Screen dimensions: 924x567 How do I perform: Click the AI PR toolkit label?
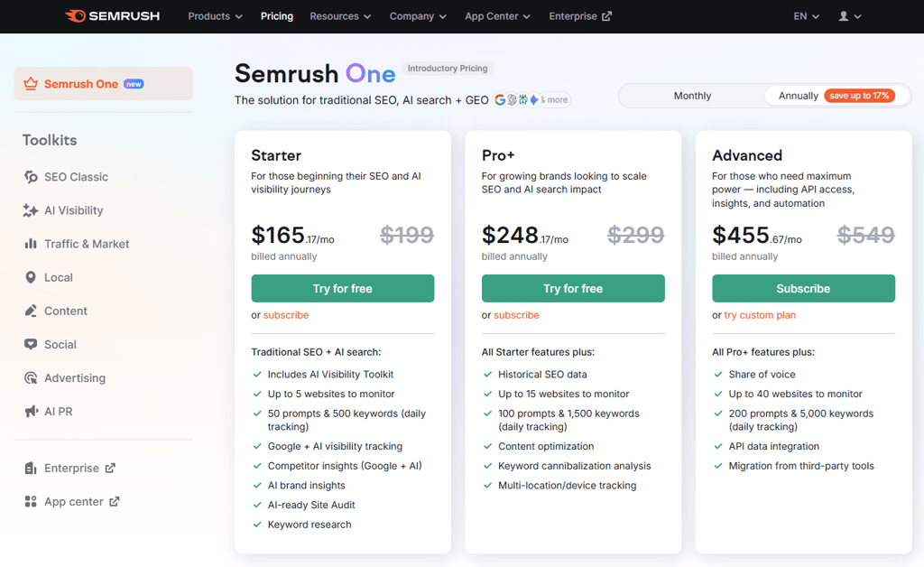point(59,412)
